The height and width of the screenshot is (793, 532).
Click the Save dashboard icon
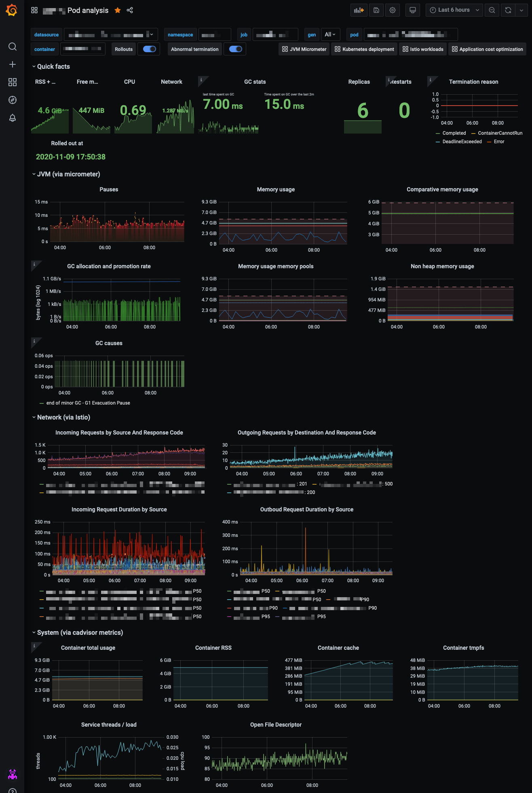tap(376, 10)
